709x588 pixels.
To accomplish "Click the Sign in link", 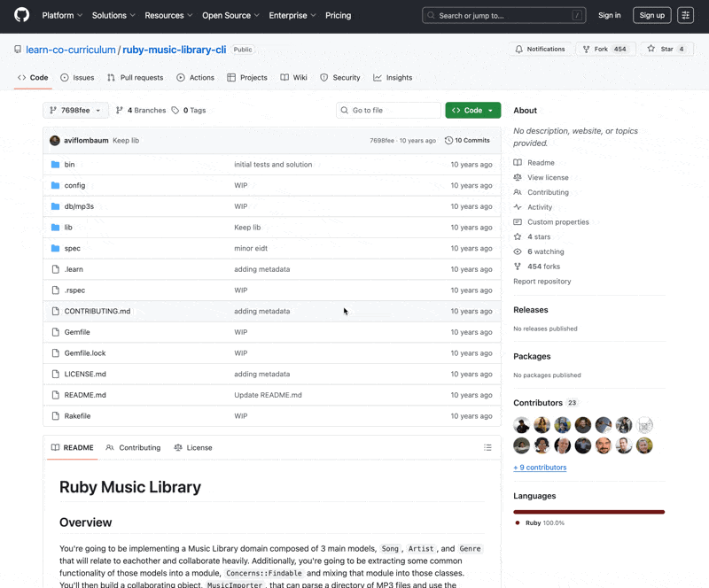I will click(609, 15).
